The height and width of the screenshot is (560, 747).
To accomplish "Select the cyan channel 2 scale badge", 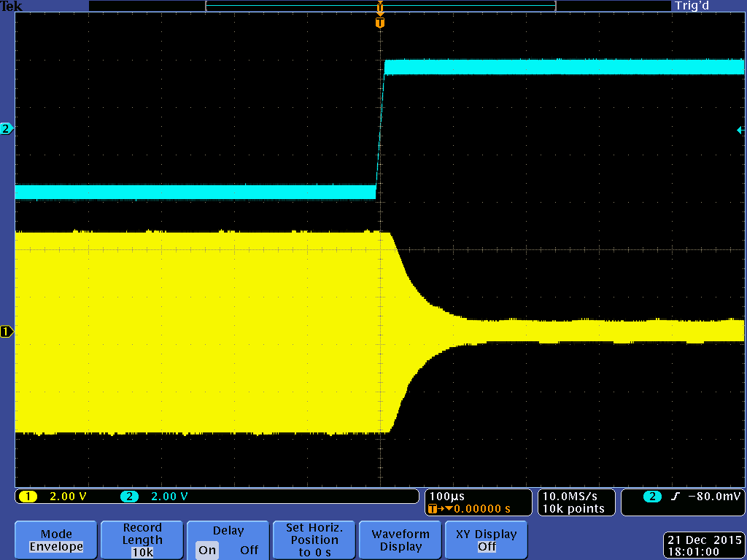I will tap(130, 497).
